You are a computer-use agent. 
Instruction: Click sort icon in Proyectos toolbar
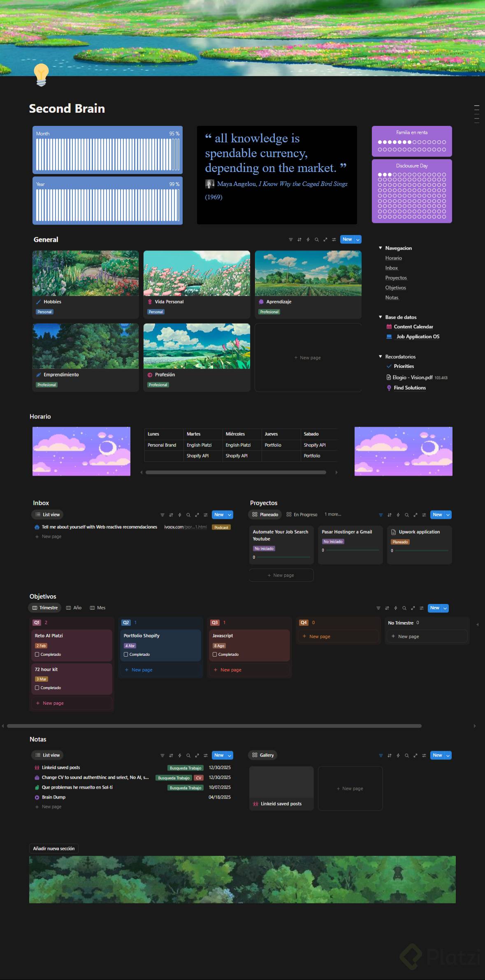coord(390,515)
